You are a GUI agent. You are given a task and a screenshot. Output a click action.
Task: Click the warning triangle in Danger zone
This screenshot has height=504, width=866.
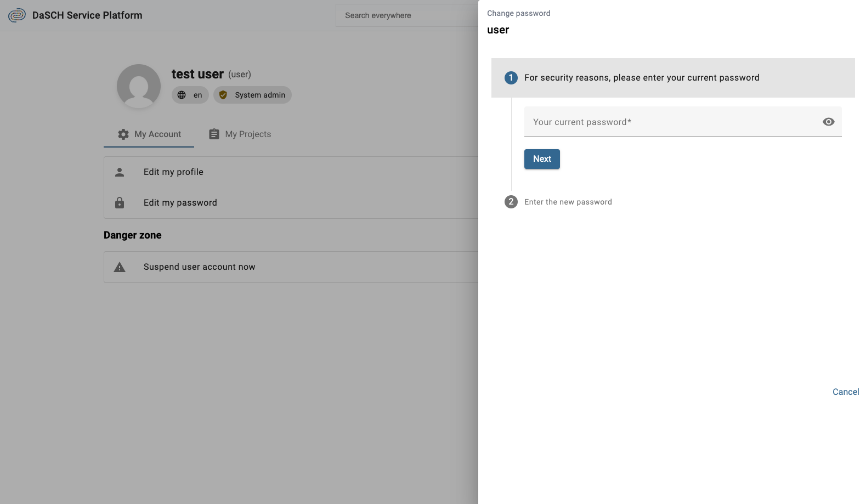120,267
